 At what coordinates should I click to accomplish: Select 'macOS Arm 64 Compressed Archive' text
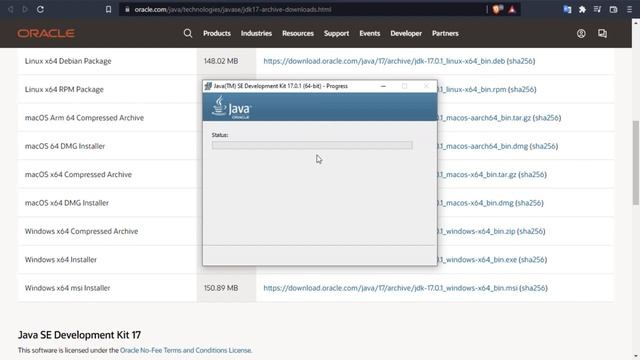tap(84, 118)
